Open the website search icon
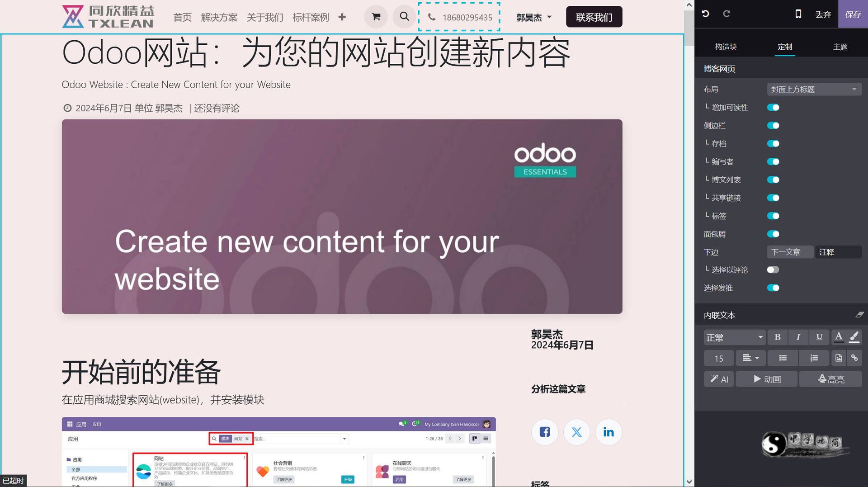Screen dimensions: 868x487 point(404,17)
